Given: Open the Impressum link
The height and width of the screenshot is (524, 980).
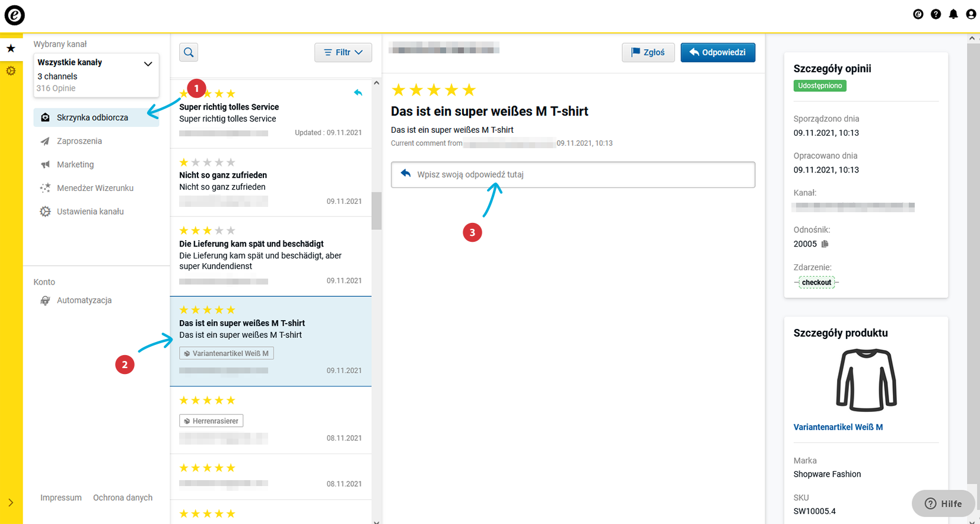Looking at the screenshot, I should point(61,497).
